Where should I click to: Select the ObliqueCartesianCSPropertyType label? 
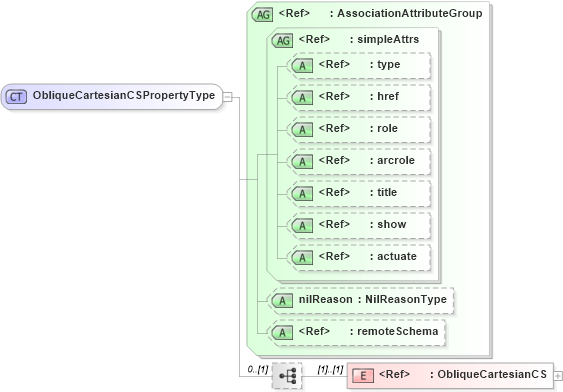[x=124, y=95]
